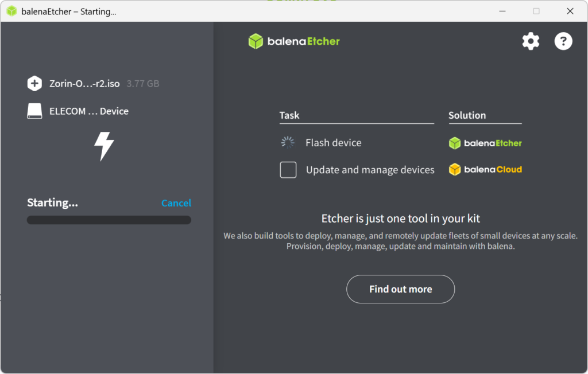Click the plus image source icon
Image resolution: width=588 pixels, height=374 pixels.
(x=34, y=83)
